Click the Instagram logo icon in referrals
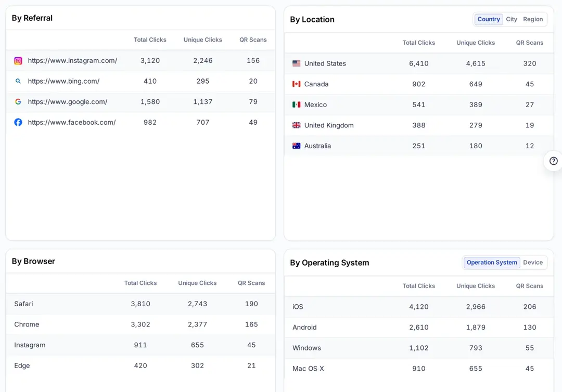 [x=18, y=61]
